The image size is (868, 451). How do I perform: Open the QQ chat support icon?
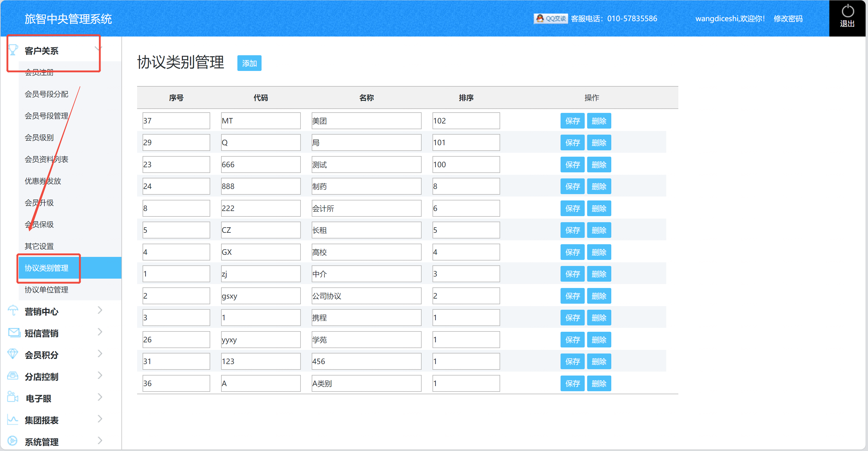(551, 18)
